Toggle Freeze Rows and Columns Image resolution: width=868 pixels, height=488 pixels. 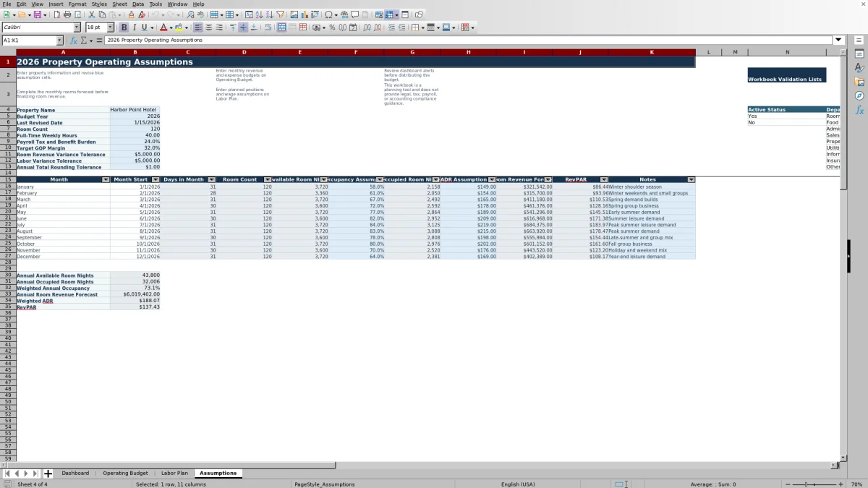388,14
